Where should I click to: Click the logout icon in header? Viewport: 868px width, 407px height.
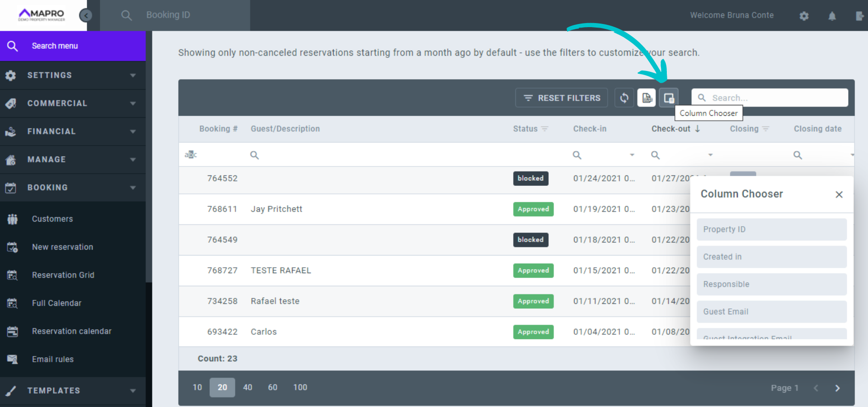(x=859, y=16)
